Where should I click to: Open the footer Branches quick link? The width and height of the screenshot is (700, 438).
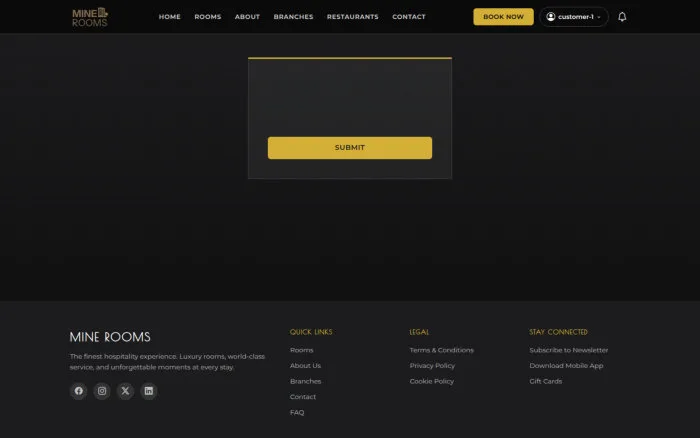305,381
